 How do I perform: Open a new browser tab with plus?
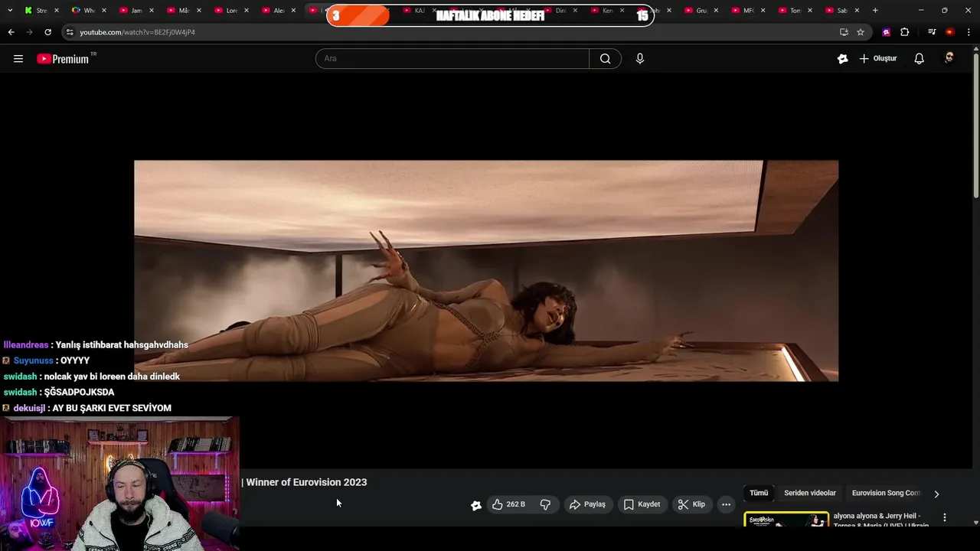(x=875, y=11)
